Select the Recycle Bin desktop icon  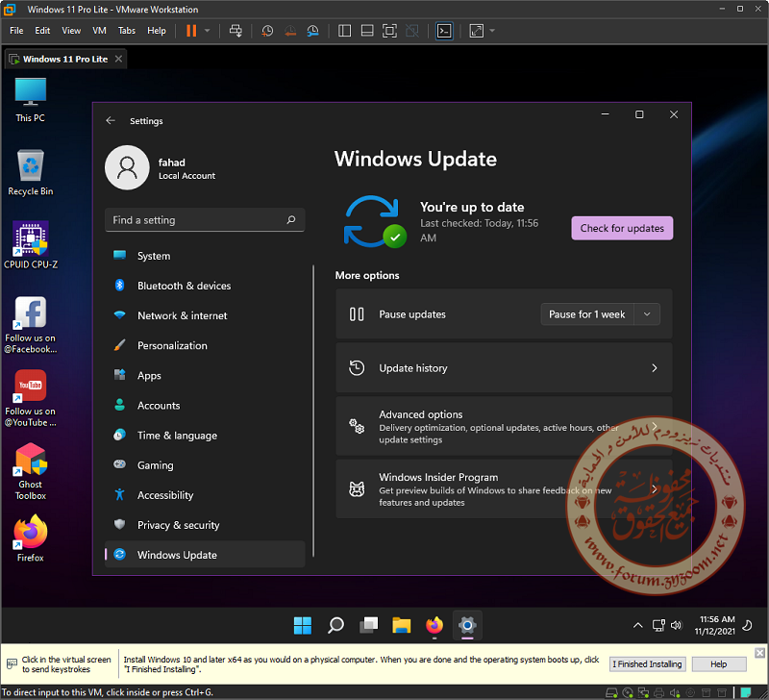coord(31,173)
